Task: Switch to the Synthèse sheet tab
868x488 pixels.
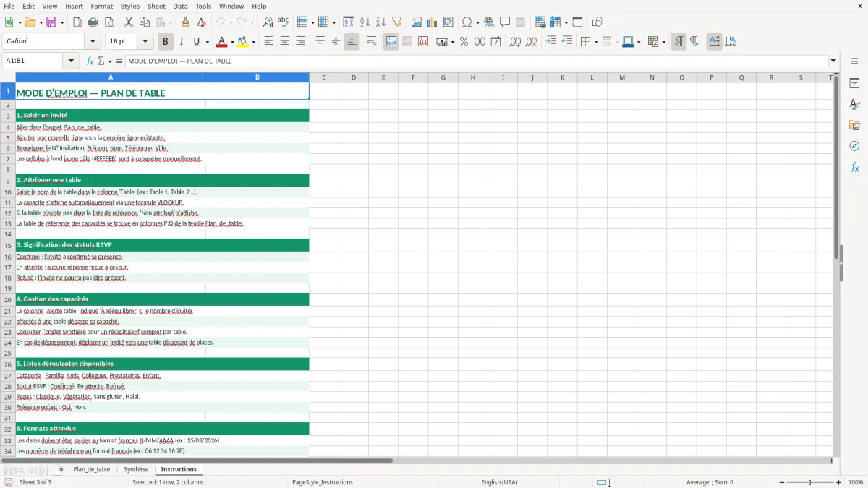Action: pos(136,469)
